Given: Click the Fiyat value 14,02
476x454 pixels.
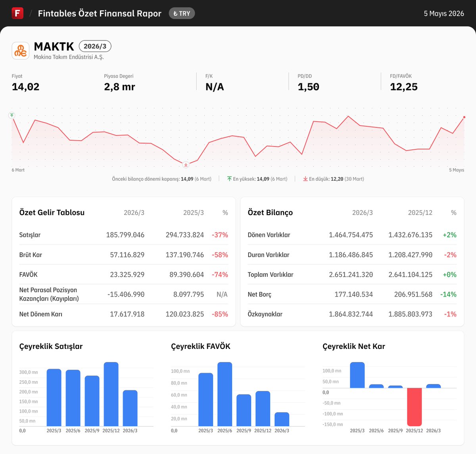Looking at the screenshot, I should click(x=26, y=87).
